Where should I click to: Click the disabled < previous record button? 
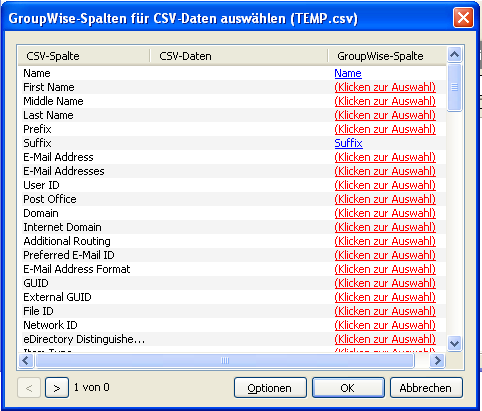(29, 388)
